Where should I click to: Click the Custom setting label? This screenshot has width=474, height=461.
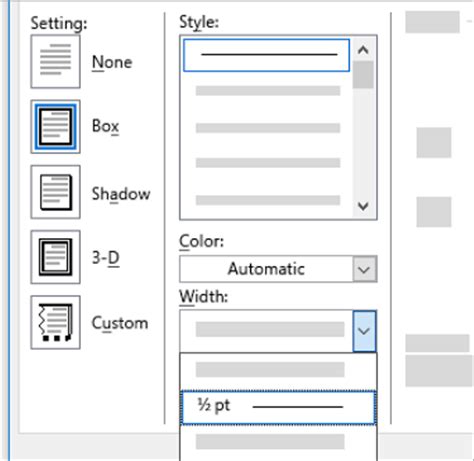(x=120, y=323)
